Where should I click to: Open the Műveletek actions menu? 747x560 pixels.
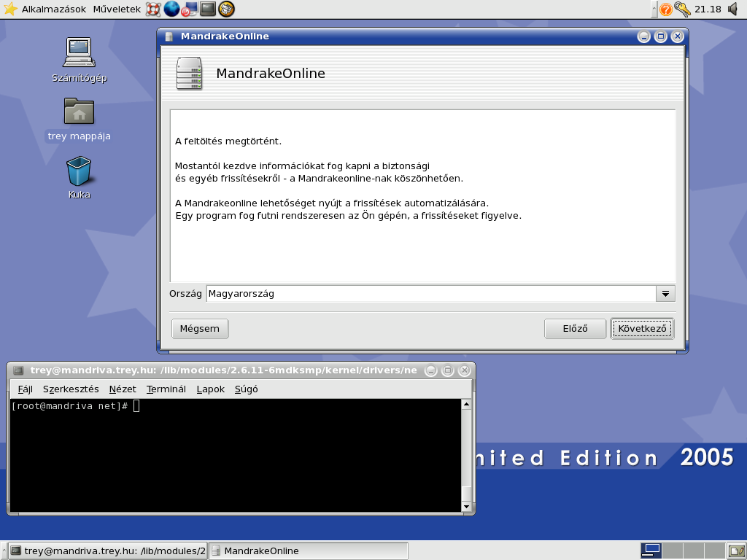coord(117,9)
